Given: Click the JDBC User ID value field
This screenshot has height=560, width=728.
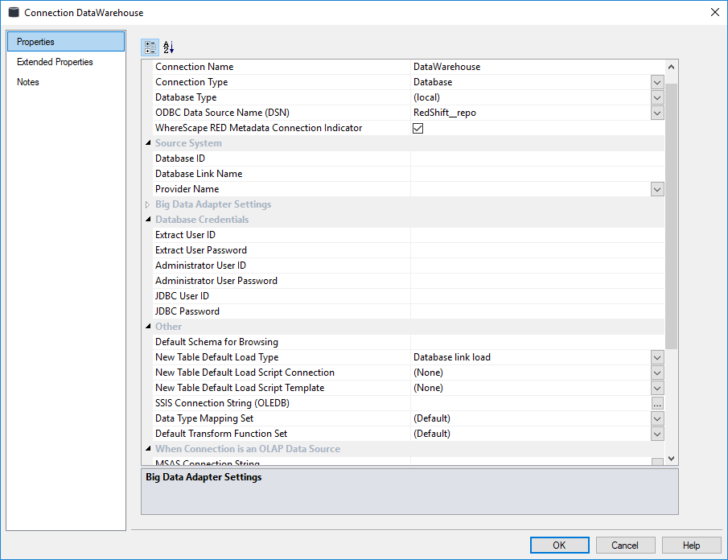Looking at the screenshot, I should 537,296.
